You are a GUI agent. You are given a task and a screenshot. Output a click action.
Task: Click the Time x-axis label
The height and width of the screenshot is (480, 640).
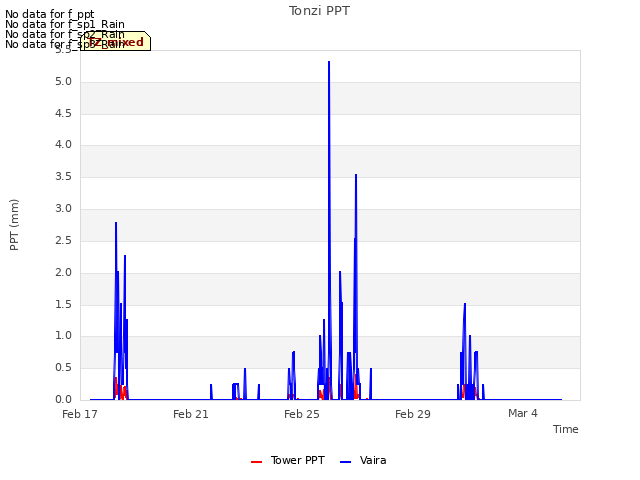565,429
